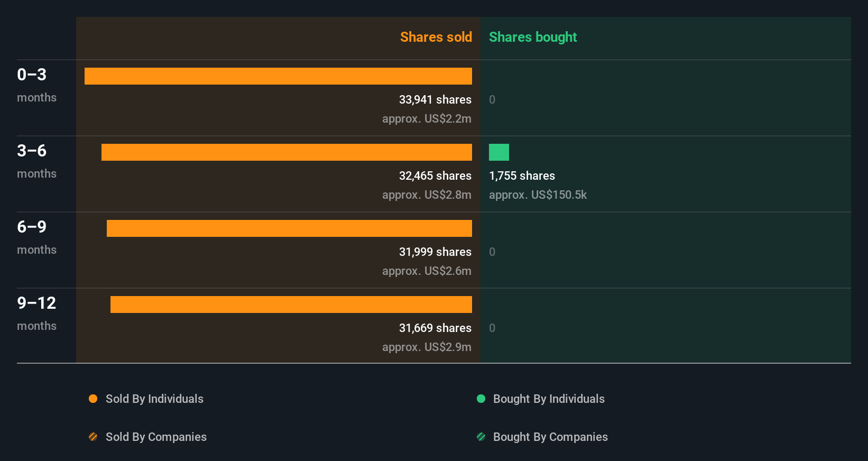This screenshot has height=461, width=868.
Task: Click the approx. US$150.5k value
Action: coord(538,195)
